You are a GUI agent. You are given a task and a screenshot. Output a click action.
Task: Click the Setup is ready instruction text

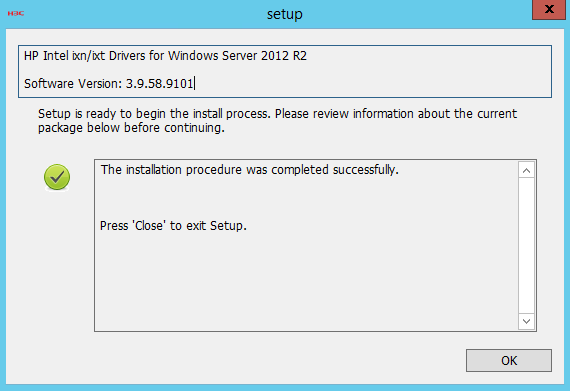(x=277, y=121)
